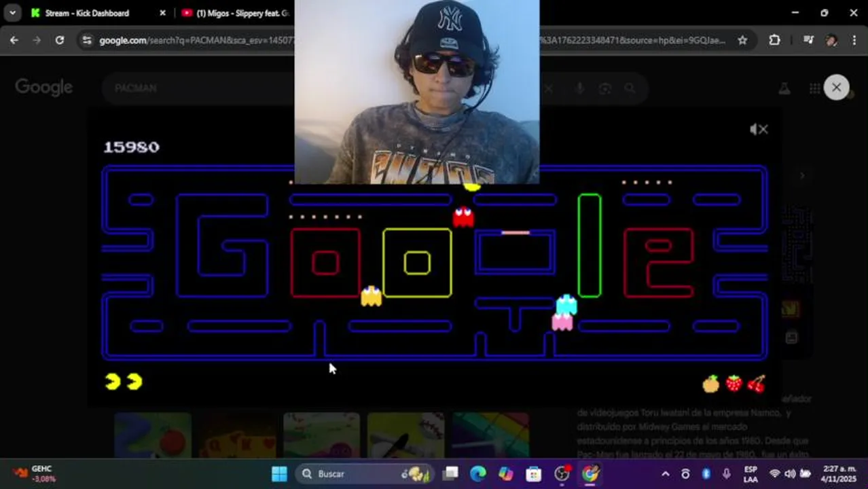
Task: Go forward in the browser
Action: click(x=37, y=40)
